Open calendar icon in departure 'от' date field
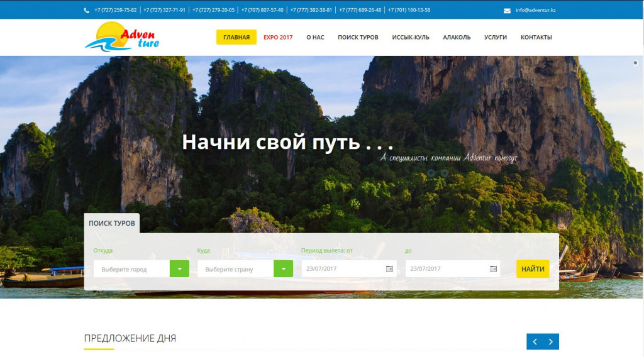Viewport: 644px width, 357px height. [x=389, y=269]
